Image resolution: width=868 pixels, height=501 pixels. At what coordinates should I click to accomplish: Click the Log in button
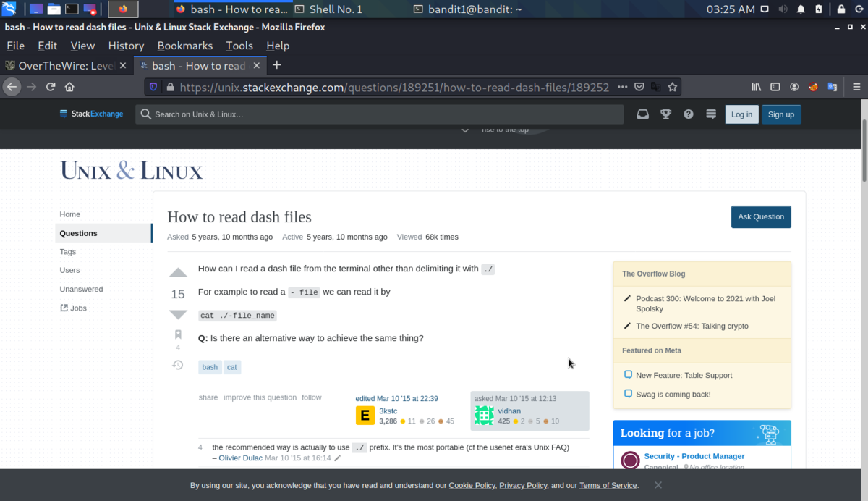point(741,114)
